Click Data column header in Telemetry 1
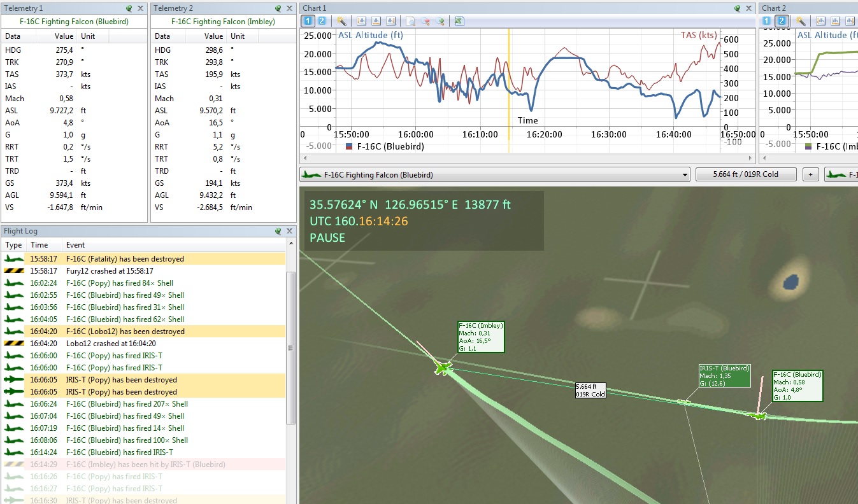The image size is (858, 504). tap(12, 36)
